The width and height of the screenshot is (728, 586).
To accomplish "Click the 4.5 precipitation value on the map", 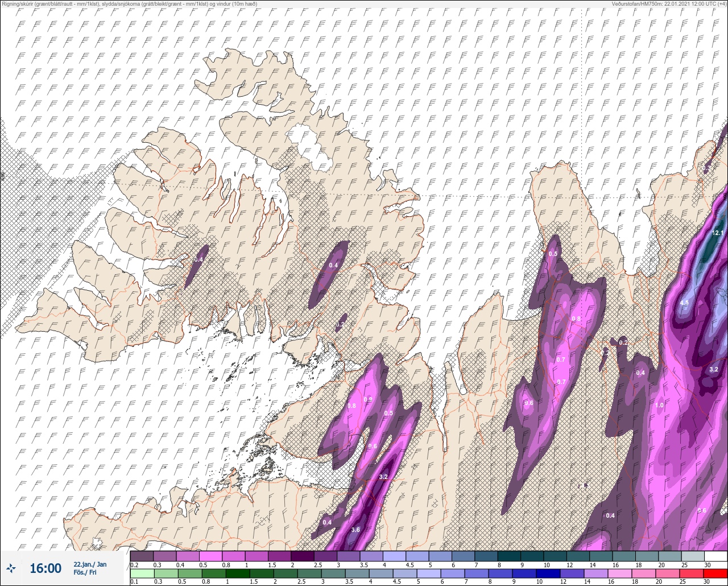I will click(684, 303).
